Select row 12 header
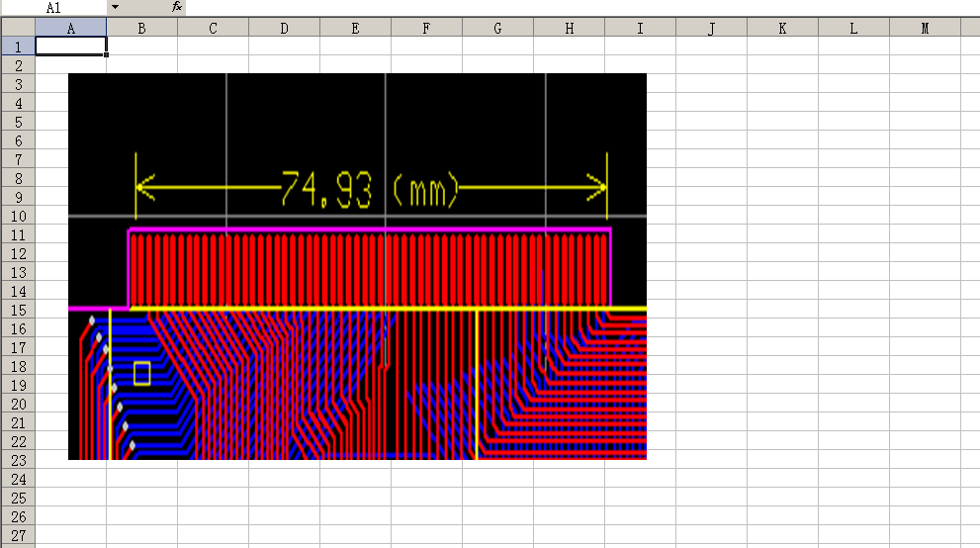 point(18,253)
